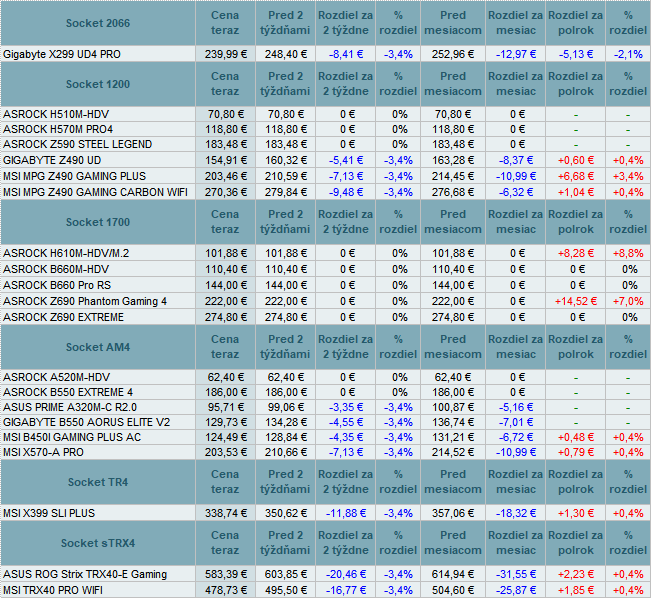Click the 154,91 € price cell

tap(225, 160)
